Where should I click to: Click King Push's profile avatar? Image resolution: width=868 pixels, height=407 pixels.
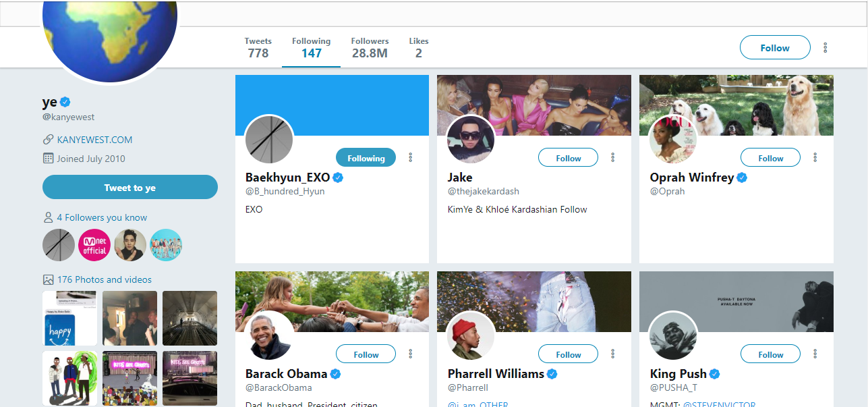tap(673, 335)
